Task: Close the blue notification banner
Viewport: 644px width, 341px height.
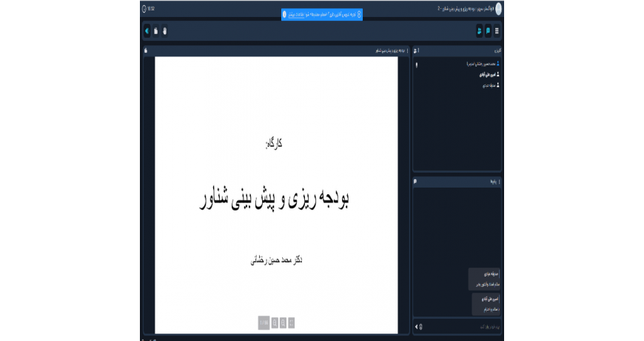Action: coord(359,14)
